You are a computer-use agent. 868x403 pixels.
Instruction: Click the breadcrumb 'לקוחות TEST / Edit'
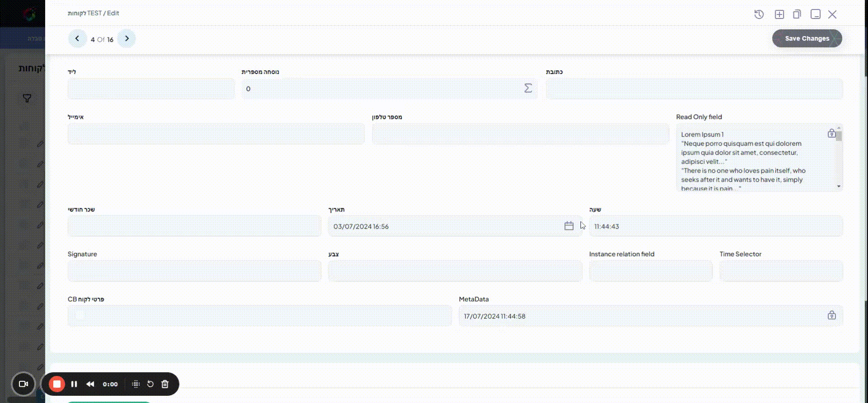point(94,13)
